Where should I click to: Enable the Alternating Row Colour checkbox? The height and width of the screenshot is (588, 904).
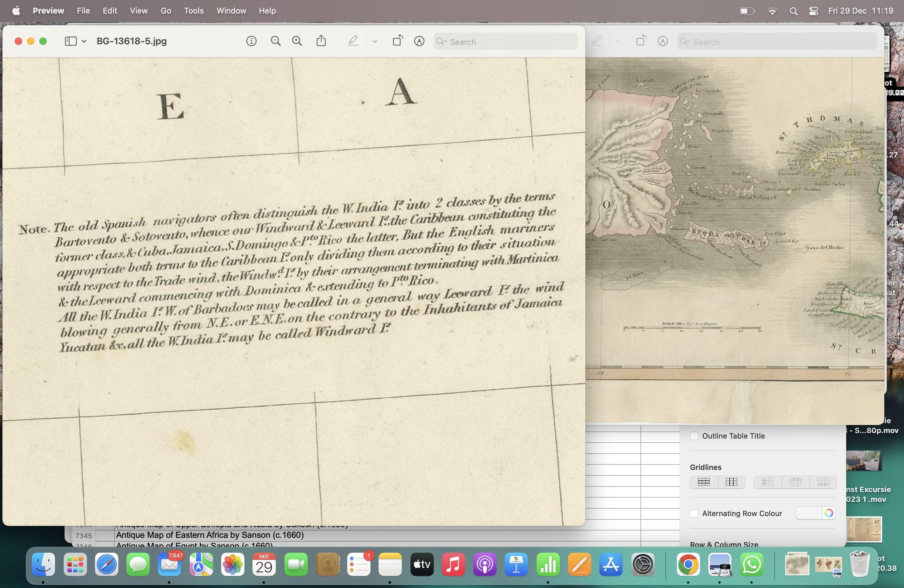tap(694, 513)
